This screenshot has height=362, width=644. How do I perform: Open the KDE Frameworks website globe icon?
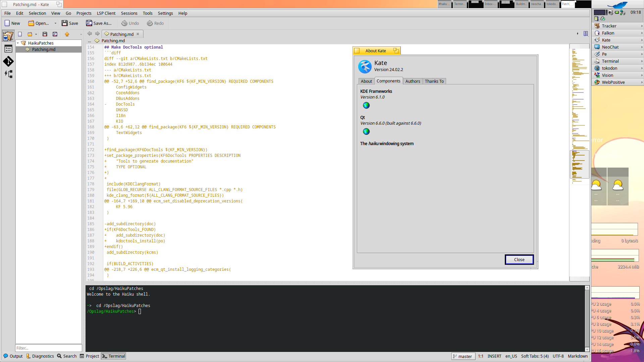(366, 105)
